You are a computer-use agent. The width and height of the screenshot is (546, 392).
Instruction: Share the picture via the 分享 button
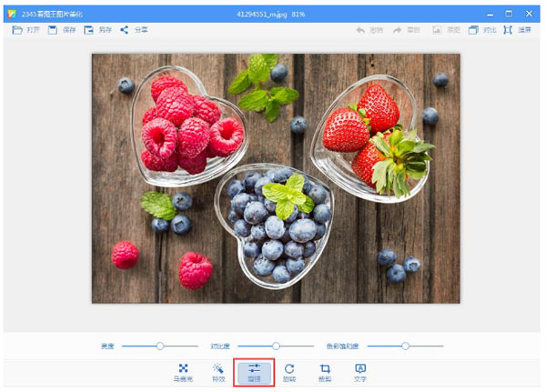tap(134, 30)
